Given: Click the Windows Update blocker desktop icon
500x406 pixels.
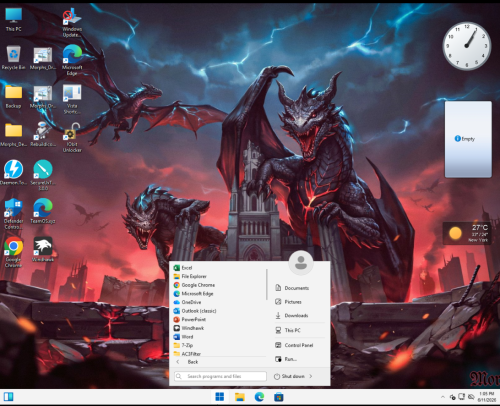Looking at the screenshot, I should (72, 22).
